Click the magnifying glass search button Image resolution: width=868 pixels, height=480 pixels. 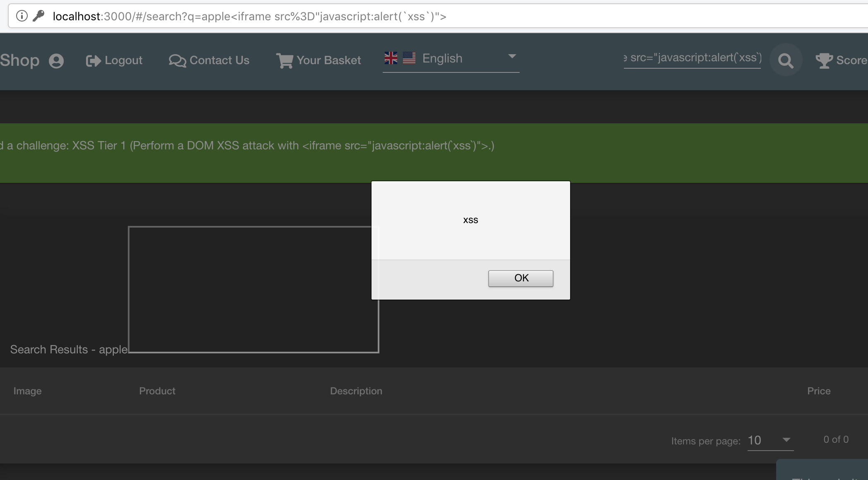[x=786, y=61]
